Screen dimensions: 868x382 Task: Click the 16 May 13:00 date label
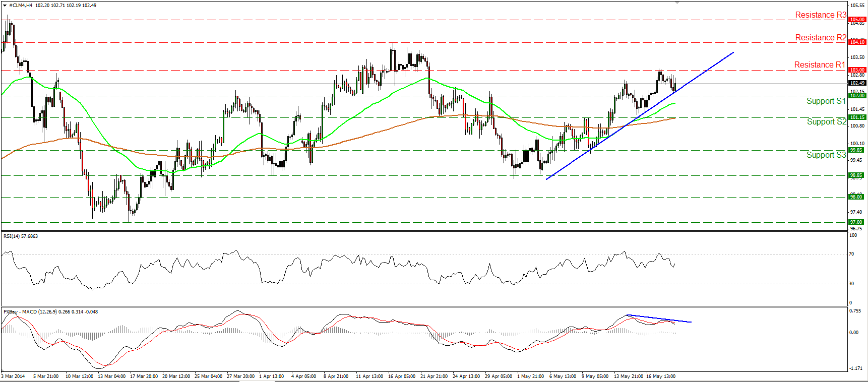coord(661,376)
